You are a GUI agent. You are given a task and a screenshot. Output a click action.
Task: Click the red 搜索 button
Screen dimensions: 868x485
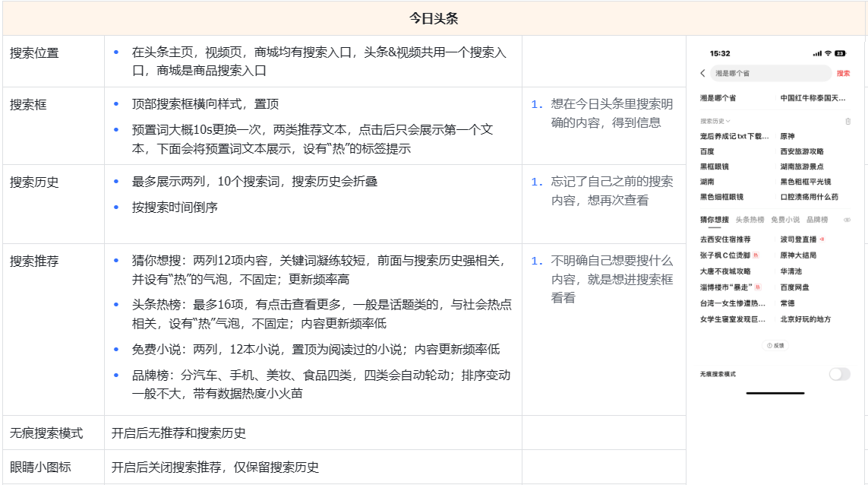[x=843, y=73]
